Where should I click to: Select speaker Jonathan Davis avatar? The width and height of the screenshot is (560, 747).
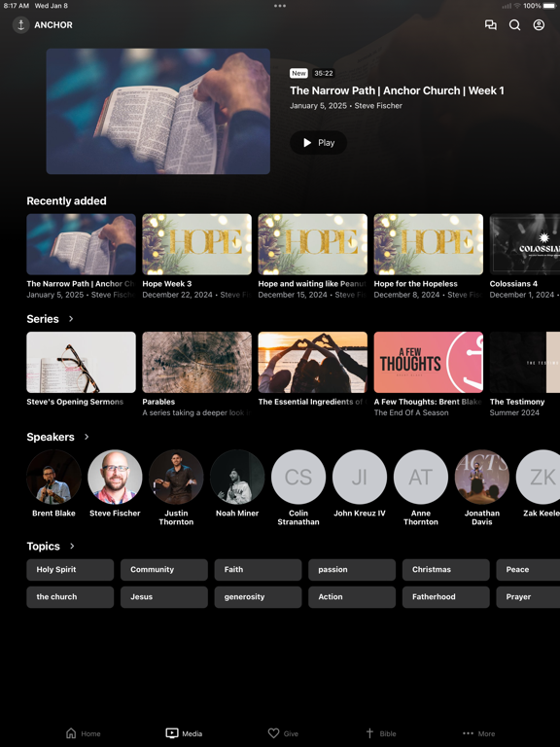coord(482,477)
